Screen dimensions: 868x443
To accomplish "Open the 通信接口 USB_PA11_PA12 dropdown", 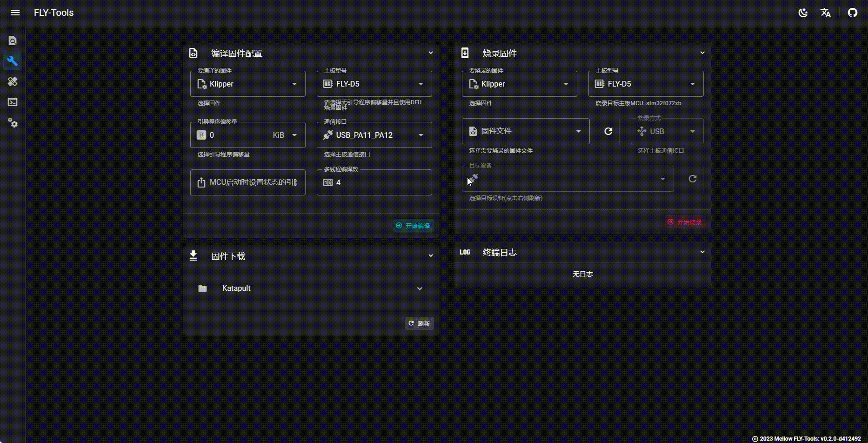I will (374, 135).
